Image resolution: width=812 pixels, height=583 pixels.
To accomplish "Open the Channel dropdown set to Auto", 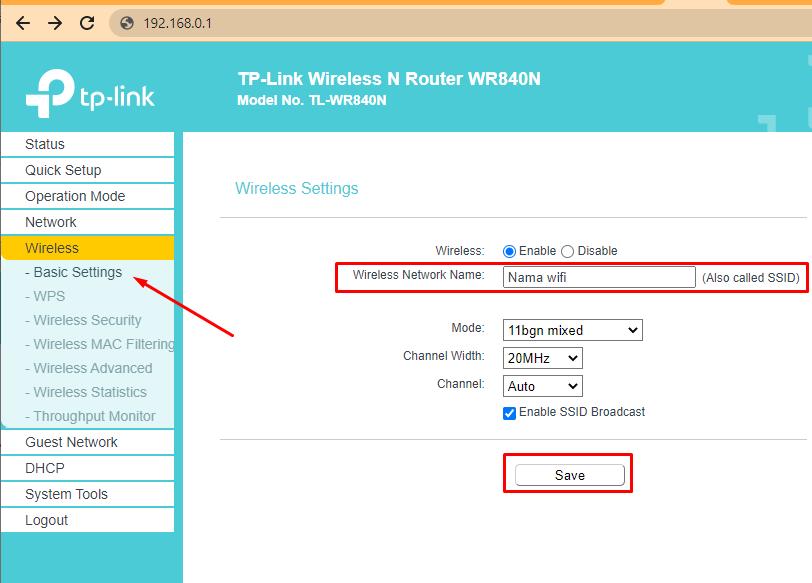I will pos(543,386).
